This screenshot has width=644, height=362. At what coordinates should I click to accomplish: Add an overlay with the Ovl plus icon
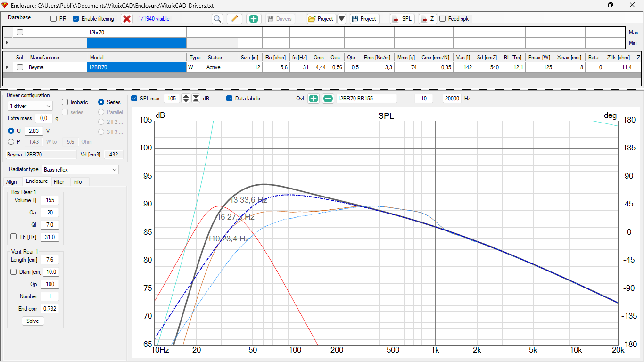[314, 99]
